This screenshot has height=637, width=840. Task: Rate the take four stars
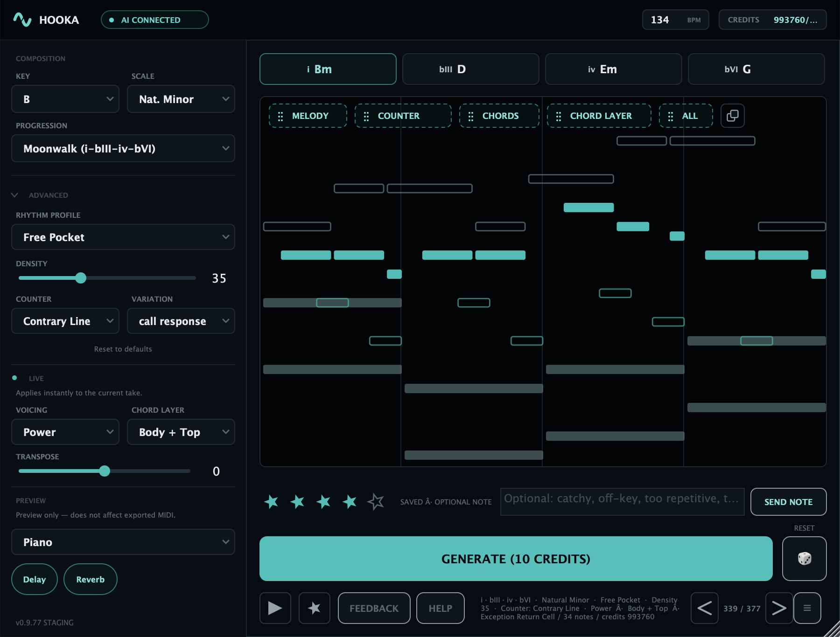(x=350, y=502)
